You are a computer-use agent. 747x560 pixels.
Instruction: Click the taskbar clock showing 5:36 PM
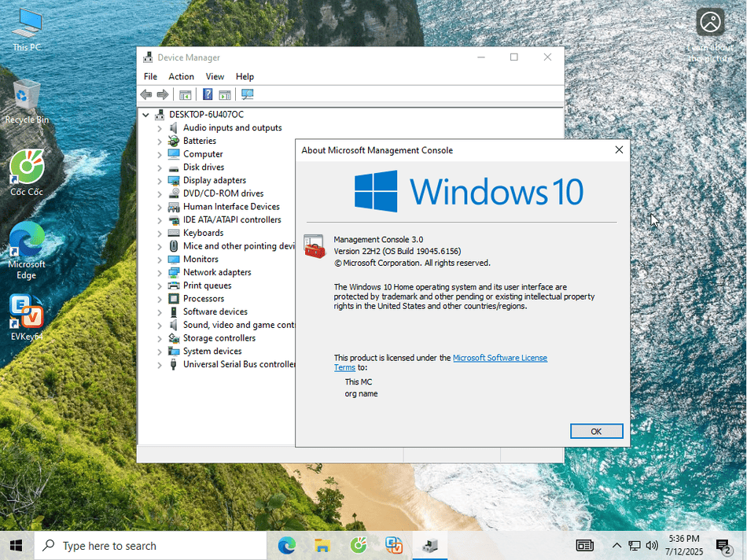(684, 545)
